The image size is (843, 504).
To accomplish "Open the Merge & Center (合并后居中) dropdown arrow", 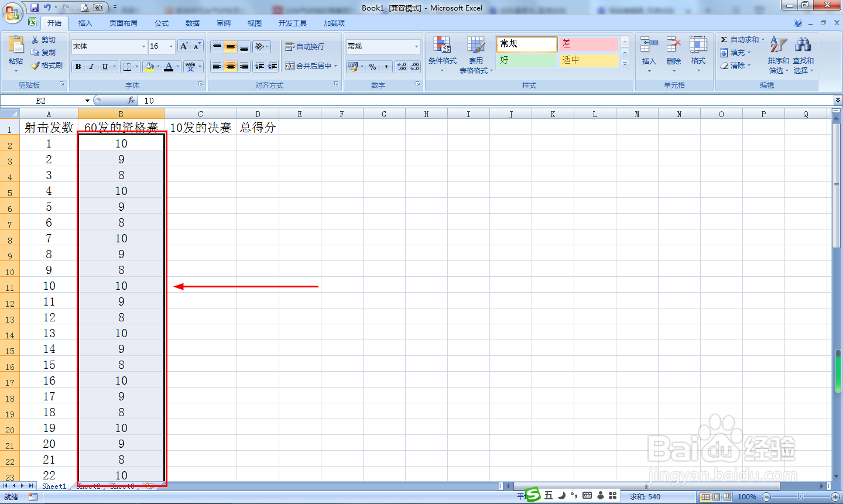I will [x=336, y=66].
